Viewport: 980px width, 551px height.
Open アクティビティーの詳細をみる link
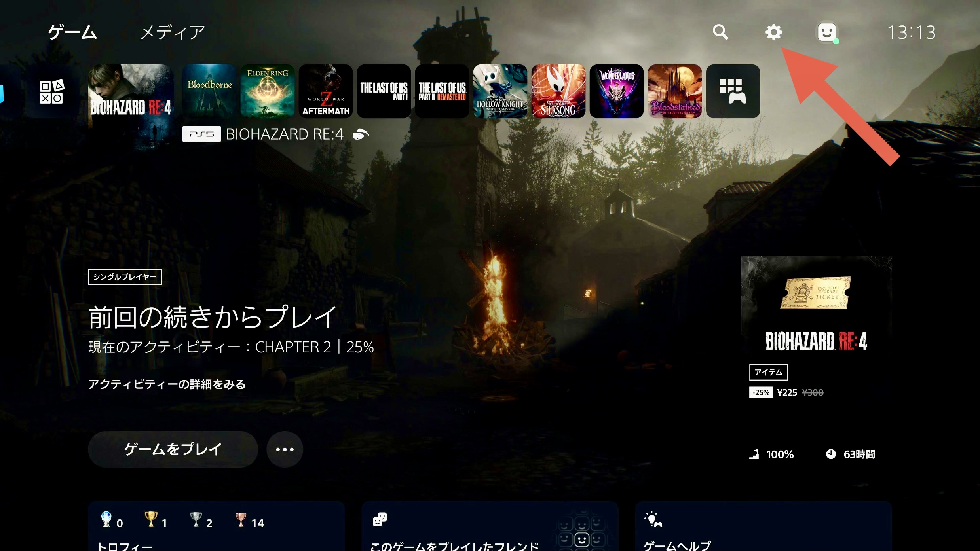click(167, 384)
